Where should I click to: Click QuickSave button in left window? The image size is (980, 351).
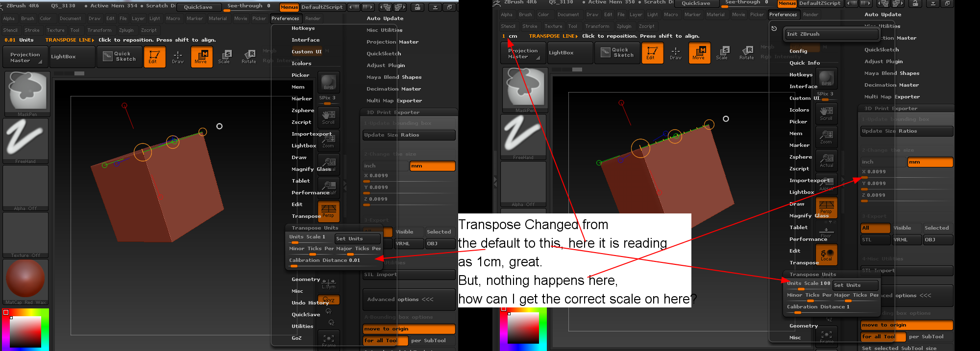(198, 7)
